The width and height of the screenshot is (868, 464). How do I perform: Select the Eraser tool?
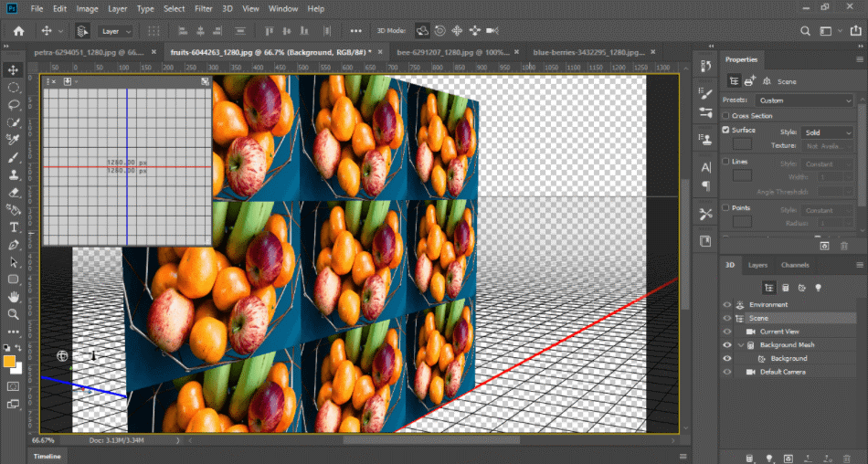coord(14,193)
